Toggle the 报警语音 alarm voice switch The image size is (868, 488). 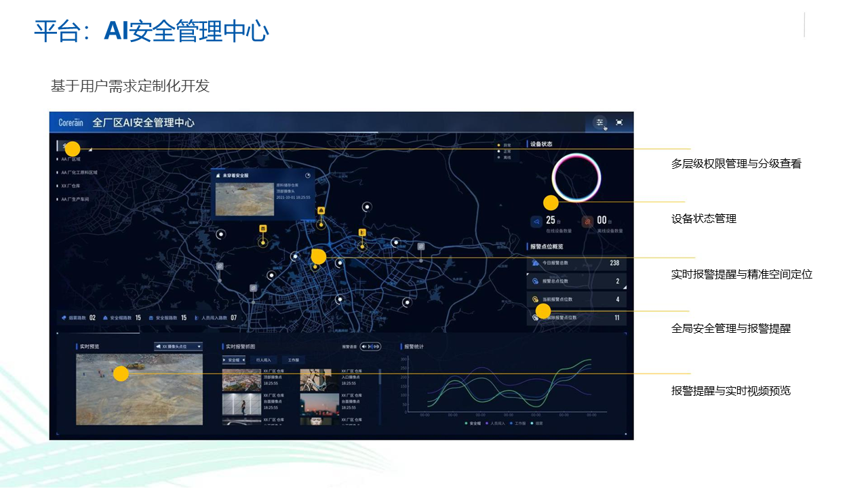tap(370, 346)
